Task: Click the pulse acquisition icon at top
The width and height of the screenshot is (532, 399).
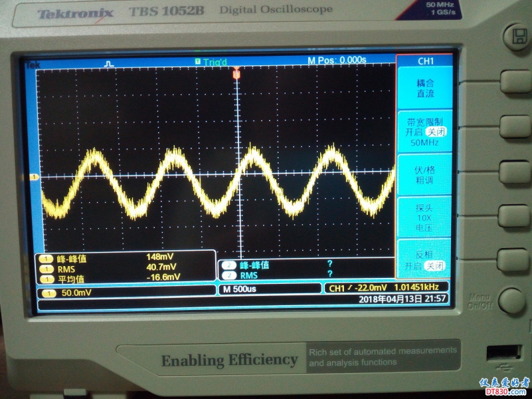Action: pyautogui.click(x=110, y=63)
